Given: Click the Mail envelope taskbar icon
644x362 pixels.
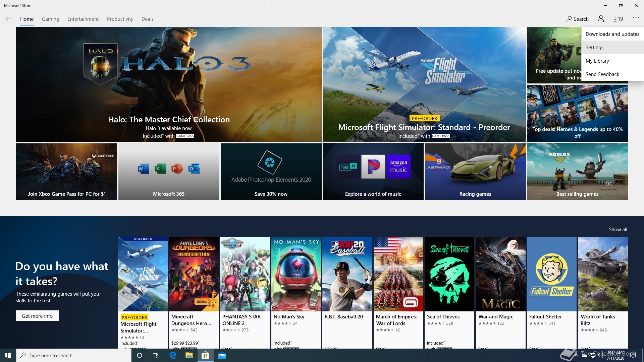Looking at the screenshot, I should click(x=222, y=355).
